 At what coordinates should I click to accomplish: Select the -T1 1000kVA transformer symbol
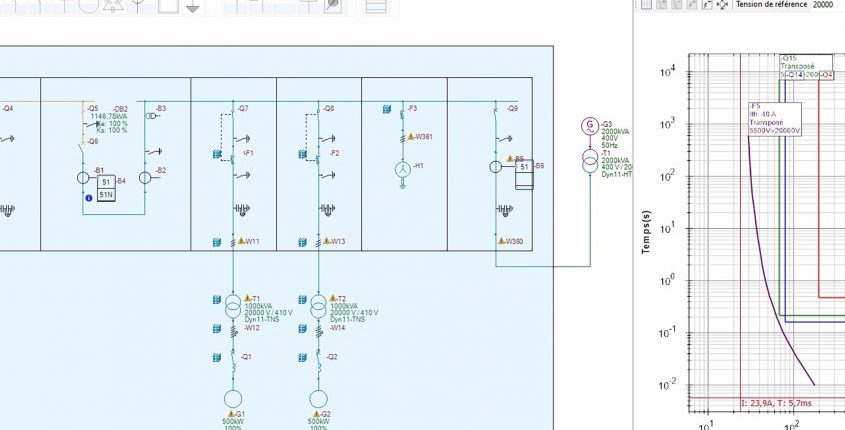click(x=233, y=307)
